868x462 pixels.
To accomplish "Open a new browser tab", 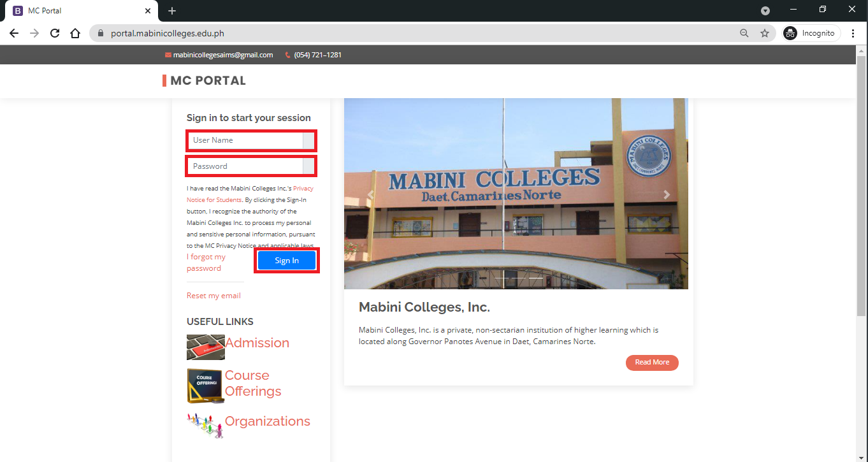I will pyautogui.click(x=172, y=11).
